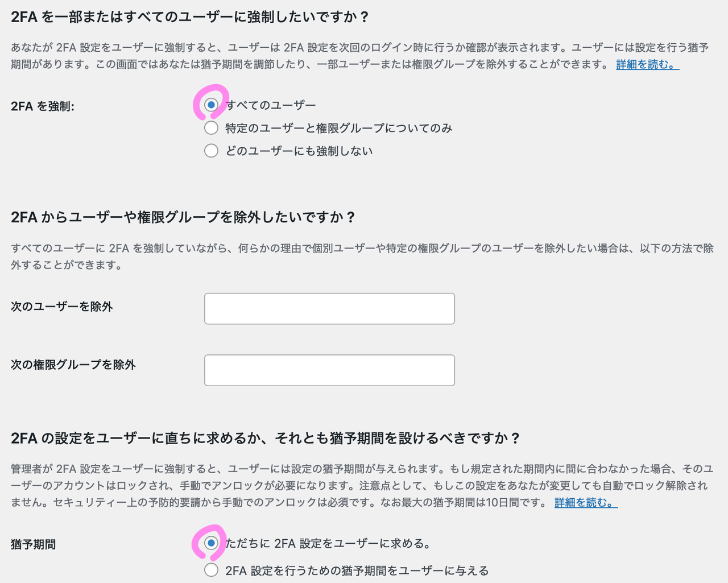Open 詳細を読む link in the 猶予期間 section
Viewport: 728px width, 583px height.
586,503
